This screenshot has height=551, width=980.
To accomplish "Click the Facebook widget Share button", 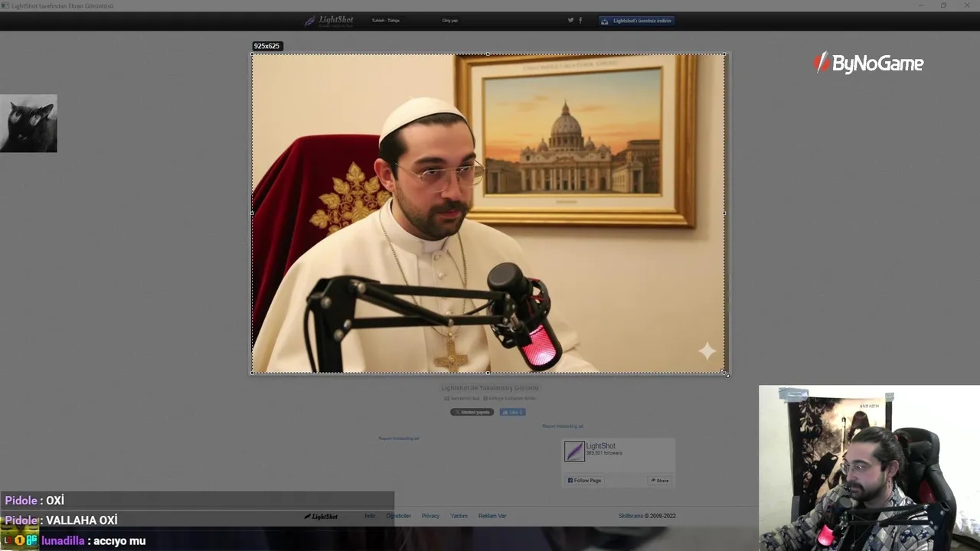I will point(660,481).
